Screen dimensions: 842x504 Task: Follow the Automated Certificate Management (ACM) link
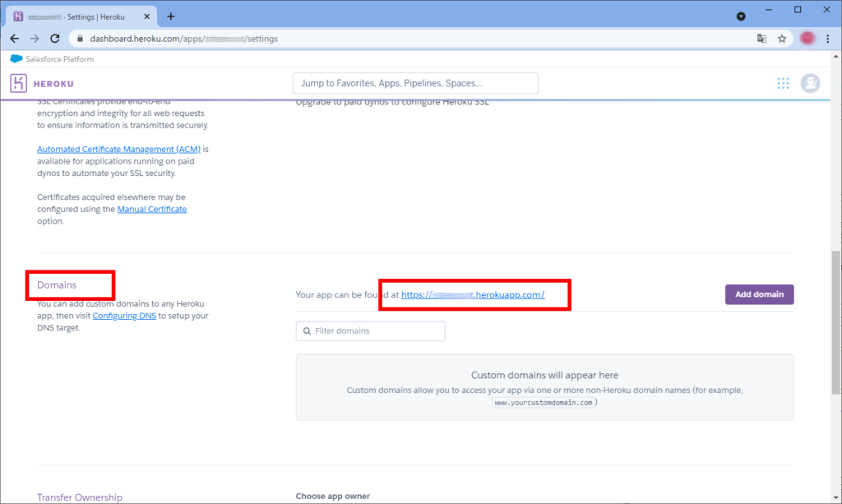tap(118, 149)
